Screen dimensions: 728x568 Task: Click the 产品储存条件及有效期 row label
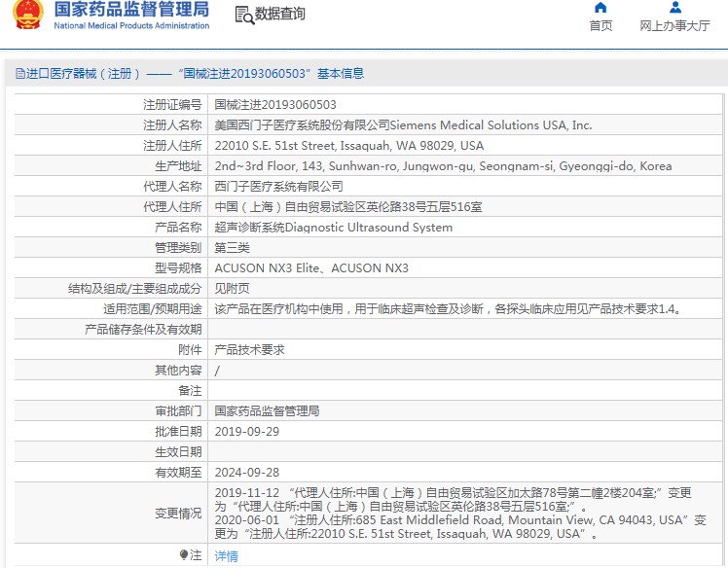(x=143, y=329)
